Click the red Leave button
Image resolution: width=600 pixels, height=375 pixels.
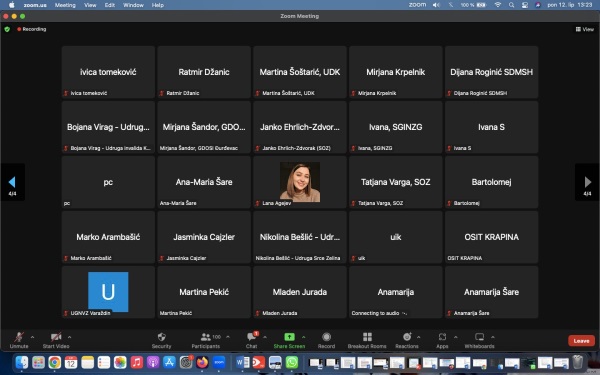[x=581, y=341]
